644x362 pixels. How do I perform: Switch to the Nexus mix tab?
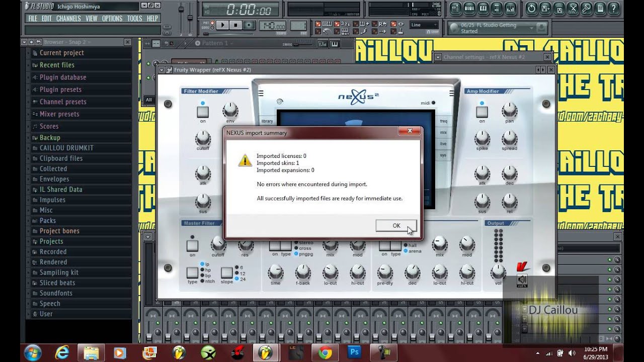click(x=443, y=132)
